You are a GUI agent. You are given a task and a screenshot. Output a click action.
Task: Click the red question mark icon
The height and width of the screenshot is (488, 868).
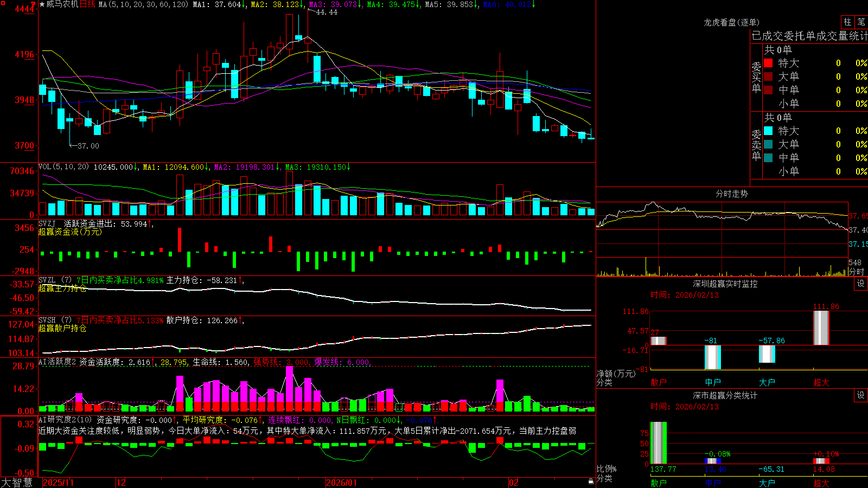(x=33, y=4)
